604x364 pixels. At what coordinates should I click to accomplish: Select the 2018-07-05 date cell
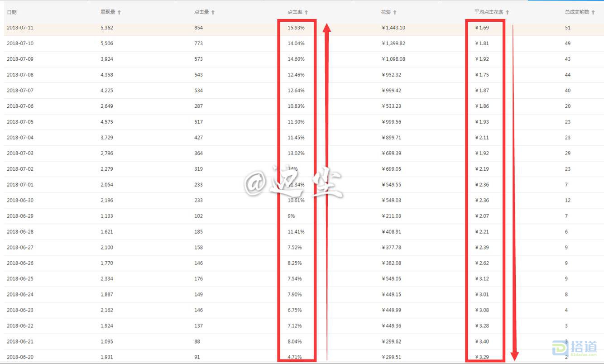point(20,122)
